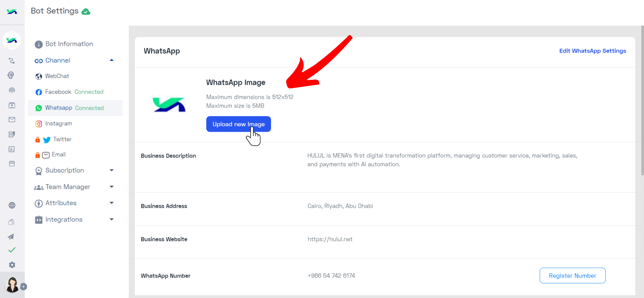Open Integrations menu label

click(x=64, y=219)
